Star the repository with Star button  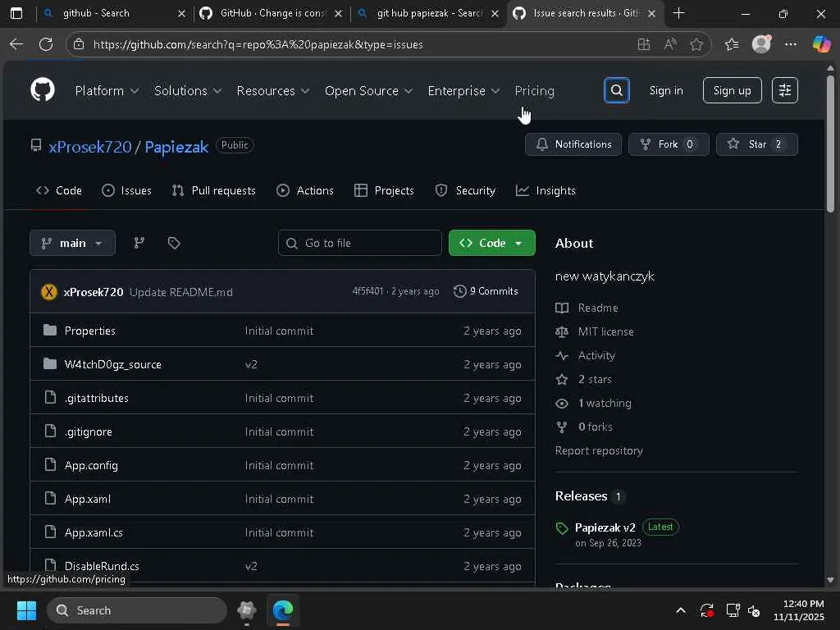click(x=756, y=144)
